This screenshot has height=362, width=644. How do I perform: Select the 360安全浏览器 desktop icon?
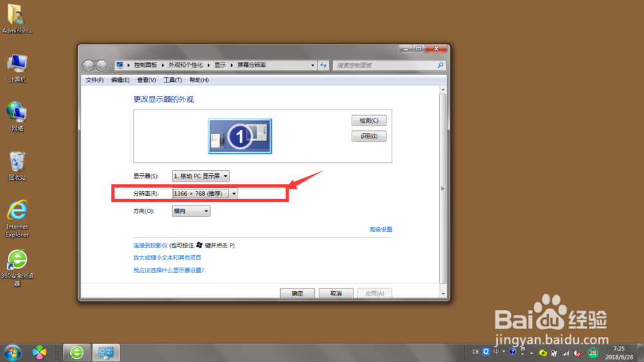coord(17,267)
